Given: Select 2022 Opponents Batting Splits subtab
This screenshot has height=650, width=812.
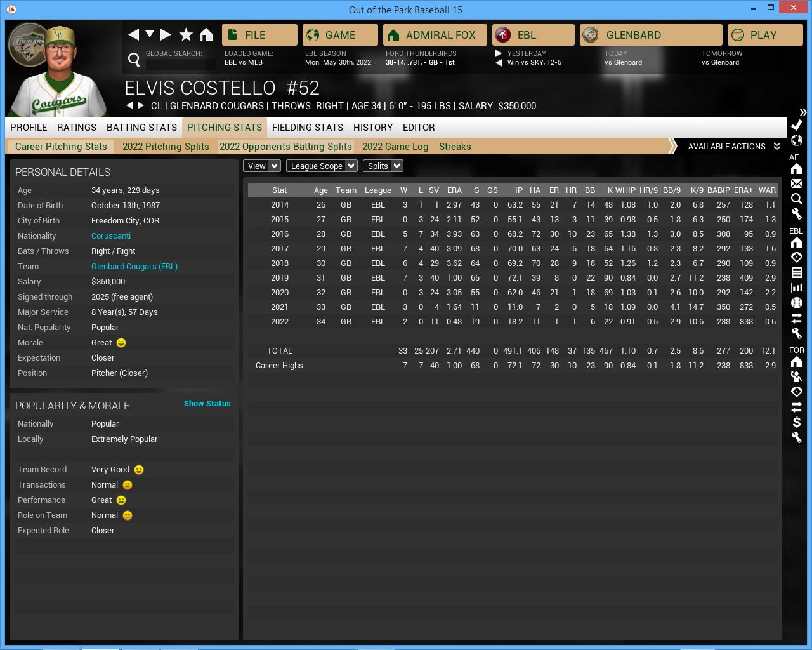Looking at the screenshot, I should tap(285, 147).
